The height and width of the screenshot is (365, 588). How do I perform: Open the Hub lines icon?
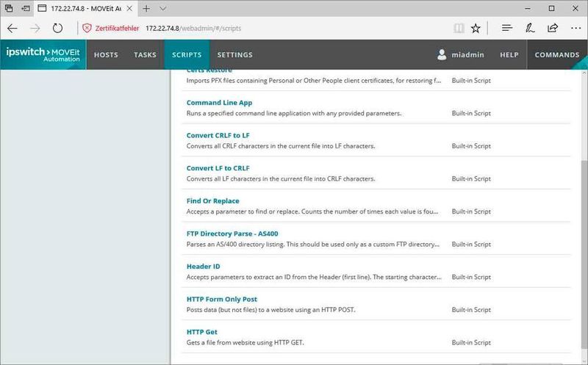[507, 28]
